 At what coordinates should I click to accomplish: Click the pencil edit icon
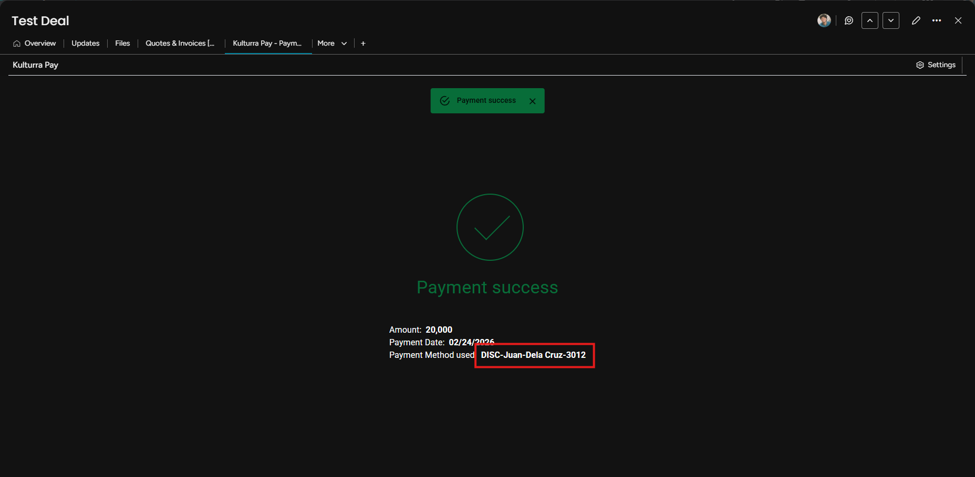[x=915, y=21]
